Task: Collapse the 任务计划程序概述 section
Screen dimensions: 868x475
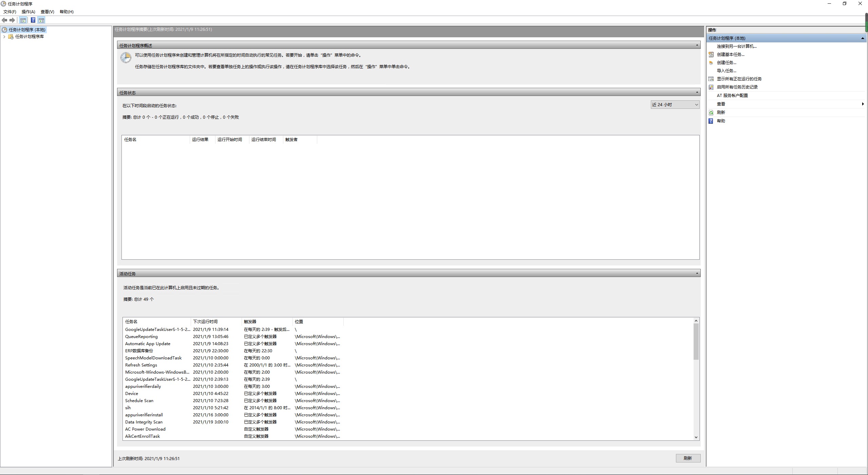Action: [x=697, y=45]
